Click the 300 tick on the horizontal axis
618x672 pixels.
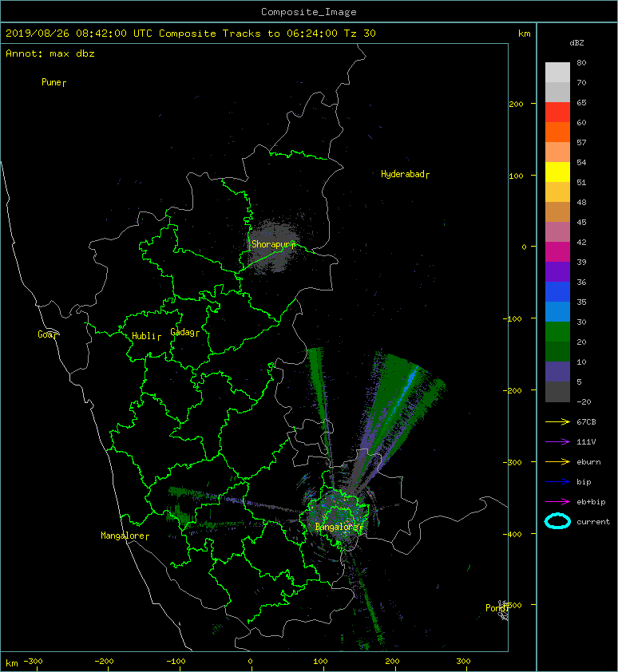(464, 662)
